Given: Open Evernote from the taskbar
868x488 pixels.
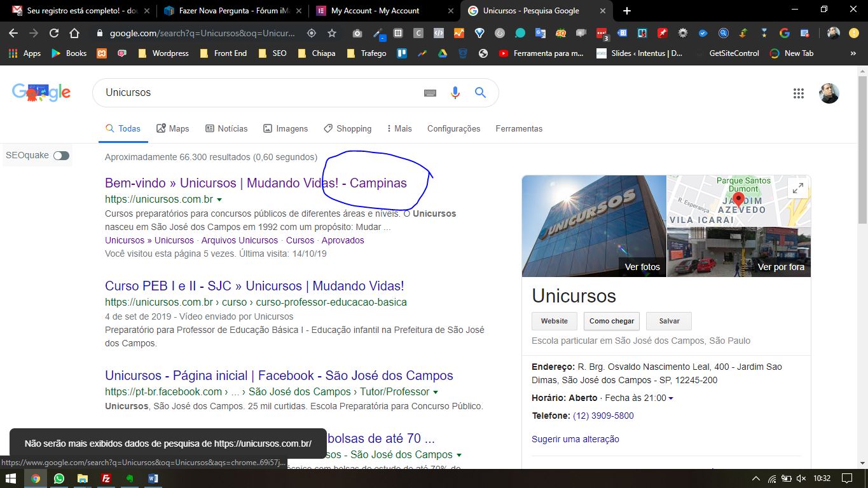Looking at the screenshot, I should [130, 478].
